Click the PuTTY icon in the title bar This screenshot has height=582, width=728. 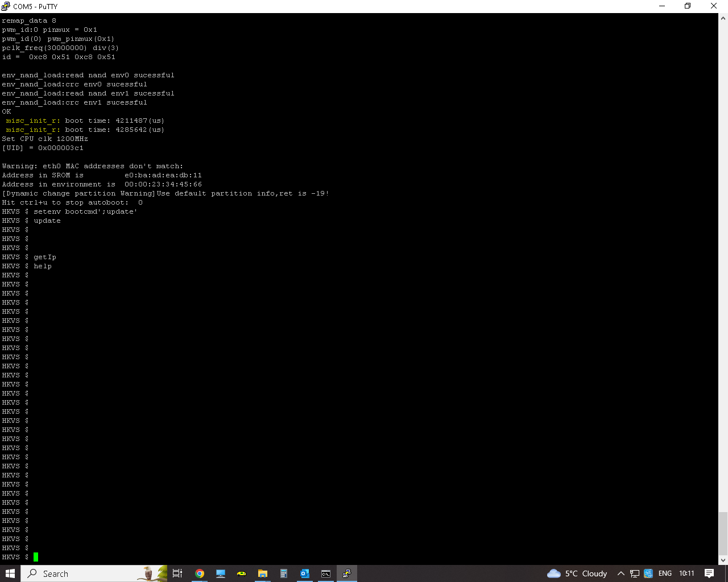(x=6, y=6)
